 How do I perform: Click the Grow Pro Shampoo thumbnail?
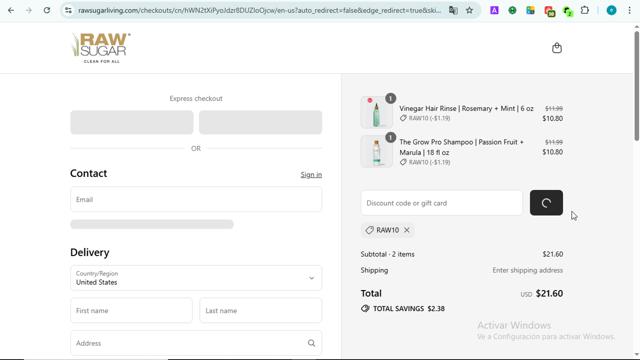pyautogui.click(x=376, y=151)
